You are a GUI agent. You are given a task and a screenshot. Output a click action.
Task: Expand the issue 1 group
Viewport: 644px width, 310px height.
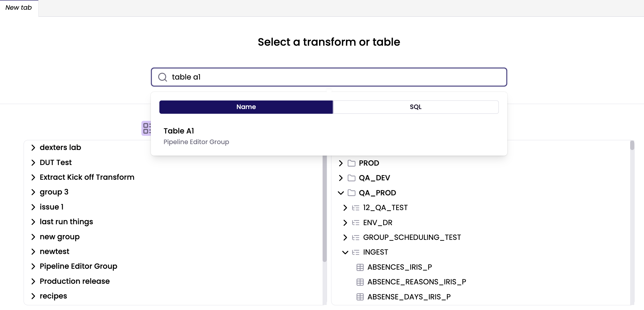pyautogui.click(x=33, y=207)
